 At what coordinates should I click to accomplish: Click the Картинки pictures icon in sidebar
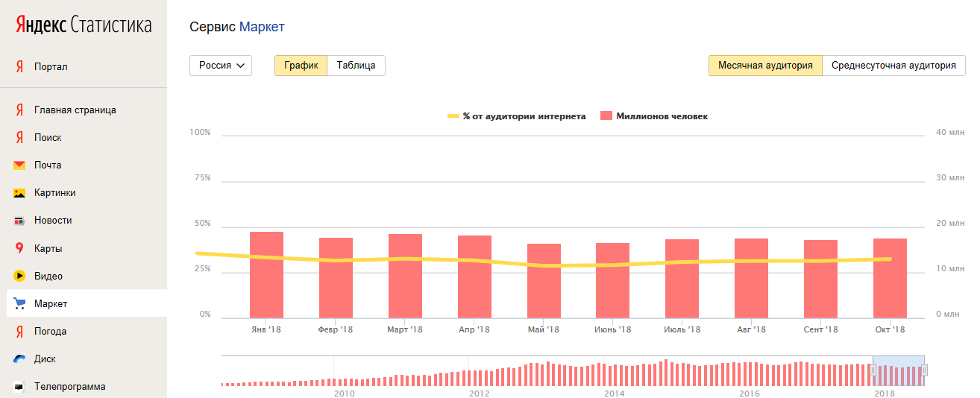(19, 193)
